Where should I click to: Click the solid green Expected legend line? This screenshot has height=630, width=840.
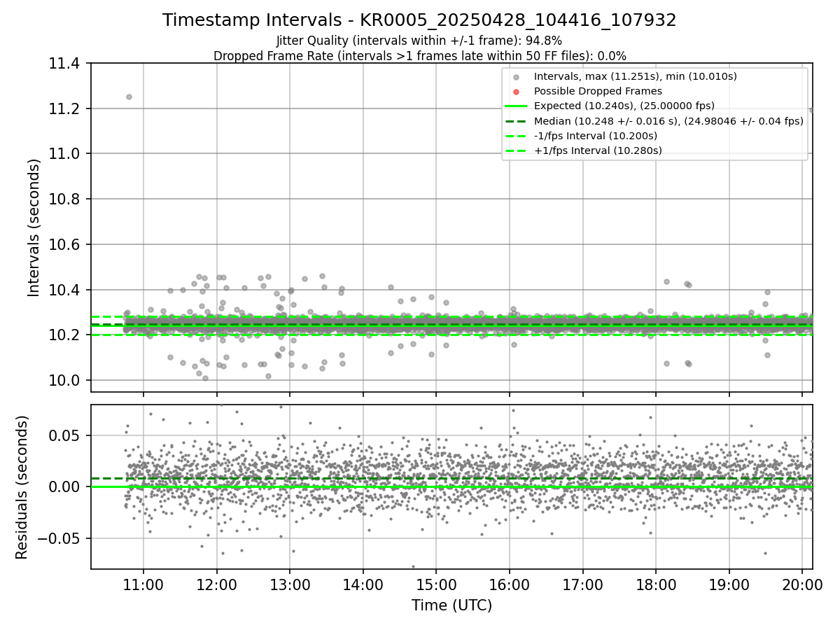pos(516,106)
